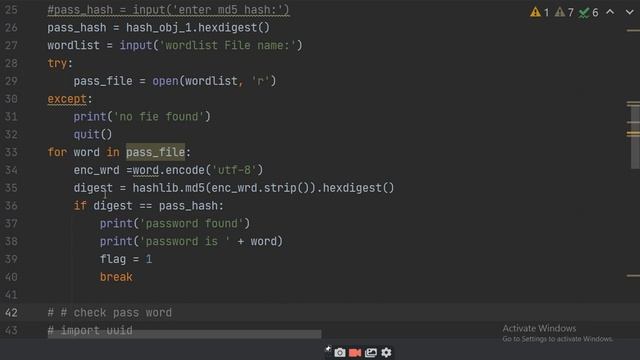Click the pin icon on recorder toolbar
The width and height of the screenshot is (640, 360).
(328, 349)
